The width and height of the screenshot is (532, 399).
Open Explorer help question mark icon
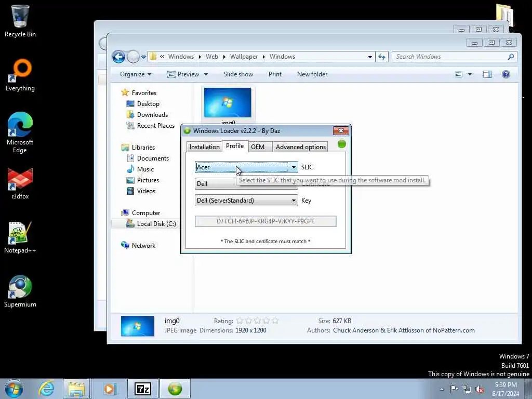[x=506, y=74]
